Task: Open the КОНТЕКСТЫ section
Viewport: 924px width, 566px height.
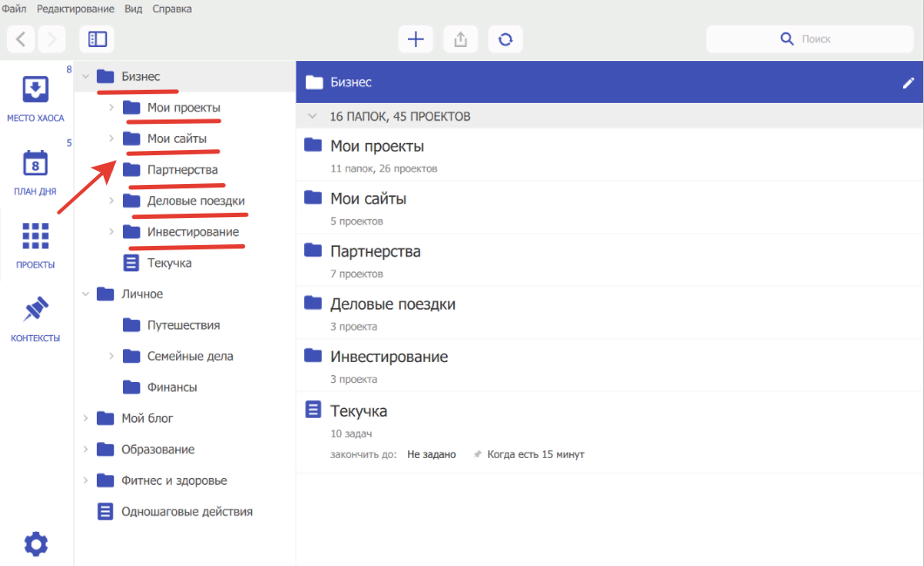Action: (x=35, y=317)
